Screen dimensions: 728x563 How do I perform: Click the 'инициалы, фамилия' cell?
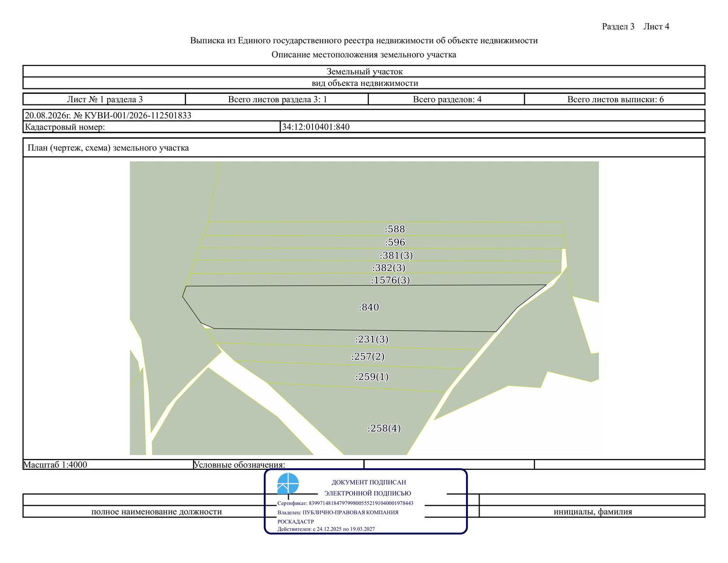coord(593,512)
